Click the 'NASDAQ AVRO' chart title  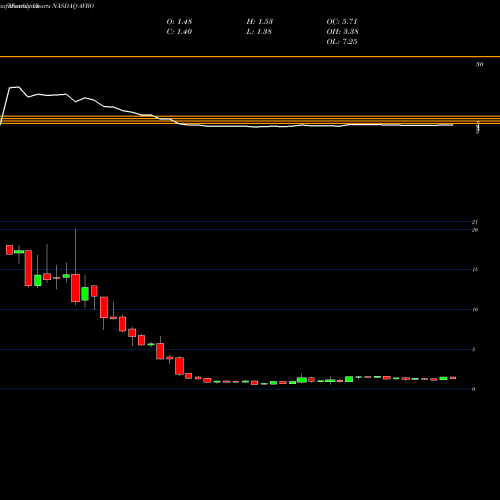tap(73, 6)
